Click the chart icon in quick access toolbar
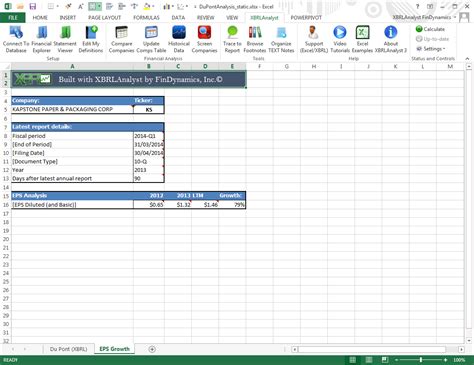The image size is (474, 365). pyautogui.click(x=167, y=6)
